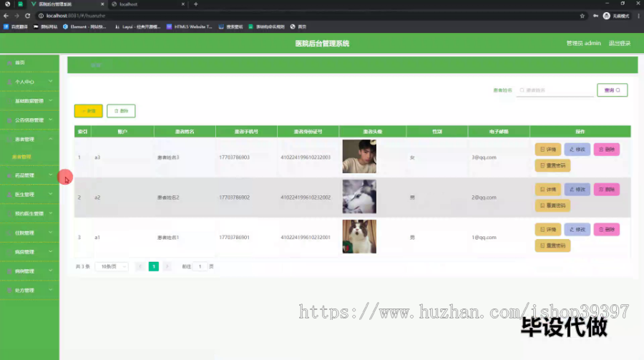Click pink 删除 for account a1
Screen dimensions: 644x360
tap(607, 229)
